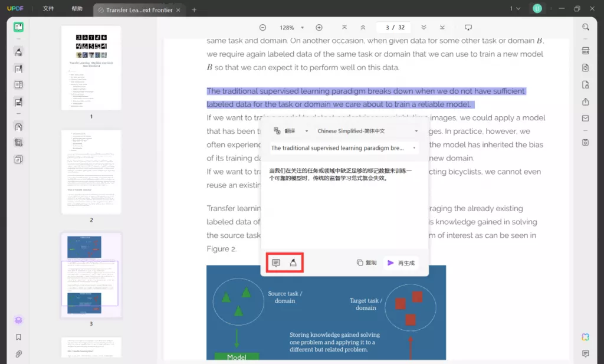Open the search magnifier in right sidebar
This screenshot has width=604, height=364.
click(586, 27)
